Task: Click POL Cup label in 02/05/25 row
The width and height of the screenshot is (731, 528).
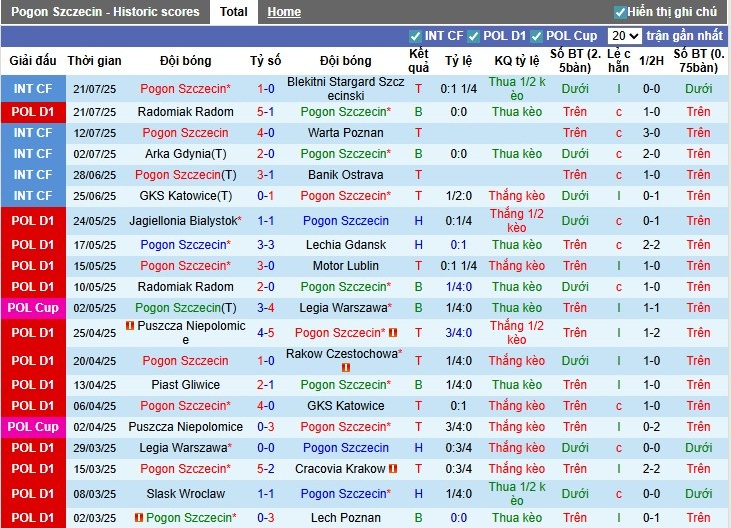Action: click(x=33, y=308)
